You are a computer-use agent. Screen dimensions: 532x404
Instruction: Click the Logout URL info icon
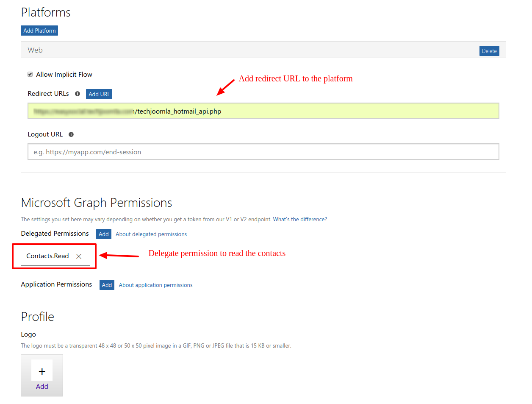point(71,134)
